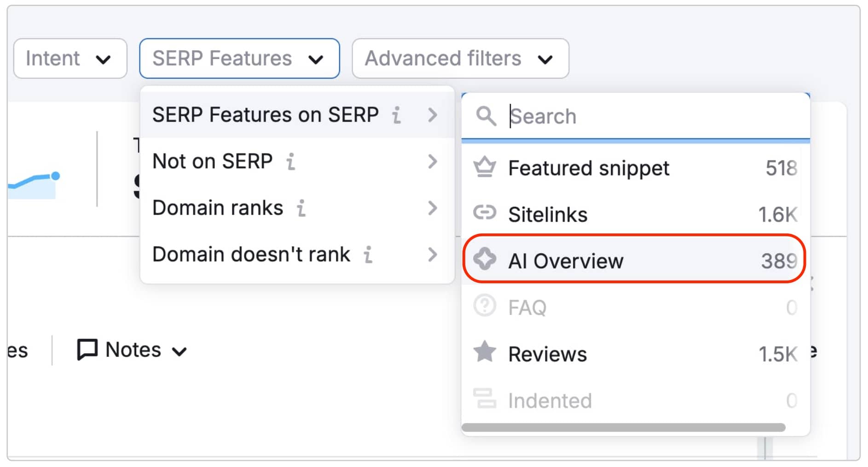Click the info icon beside Not on SERP
868x467 pixels.
tap(291, 162)
